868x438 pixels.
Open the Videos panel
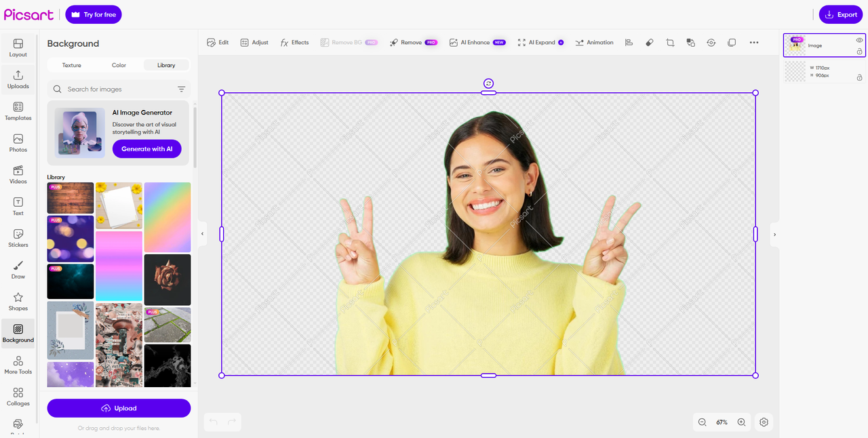pyautogui.click(x=18, y=174)
